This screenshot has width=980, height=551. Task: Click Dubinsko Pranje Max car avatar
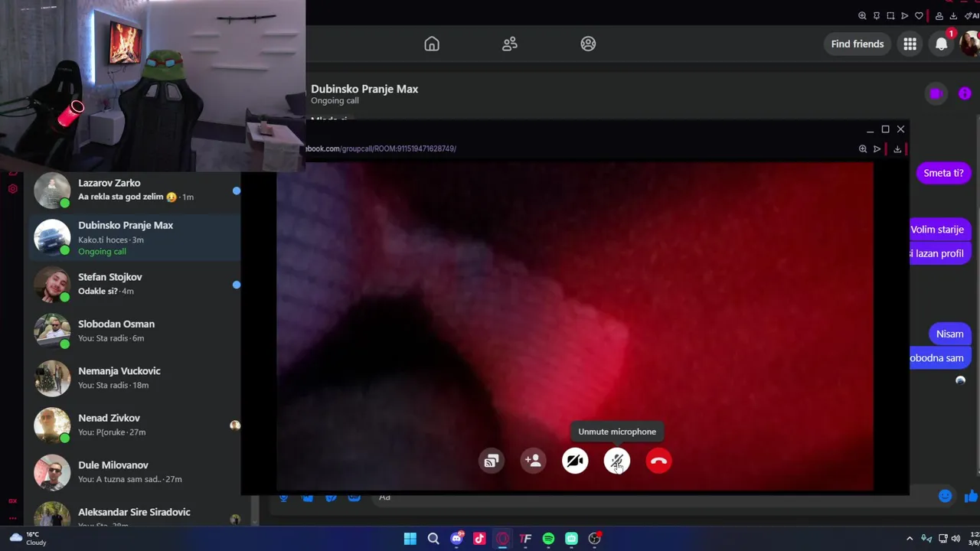point(52,237)
